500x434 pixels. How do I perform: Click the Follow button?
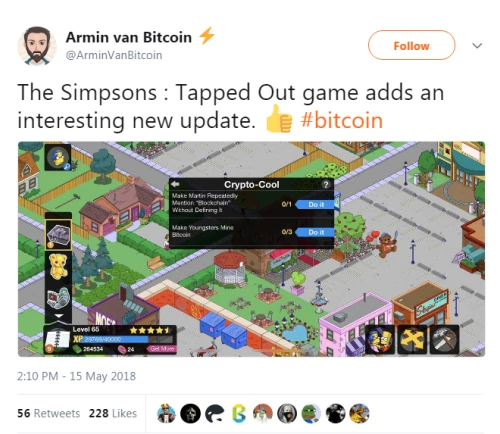pos(411,45)
